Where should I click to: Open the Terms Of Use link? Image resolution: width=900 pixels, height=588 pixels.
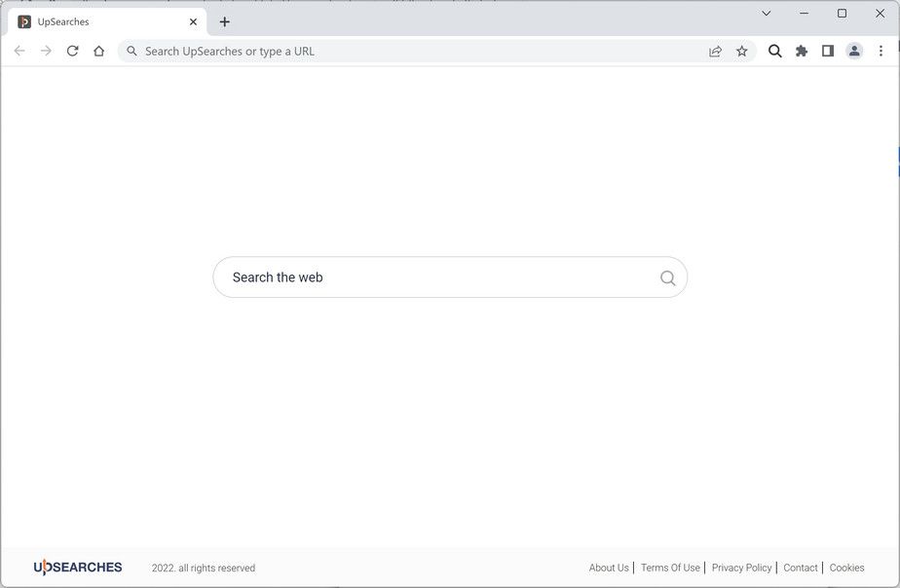coord(670,568)
